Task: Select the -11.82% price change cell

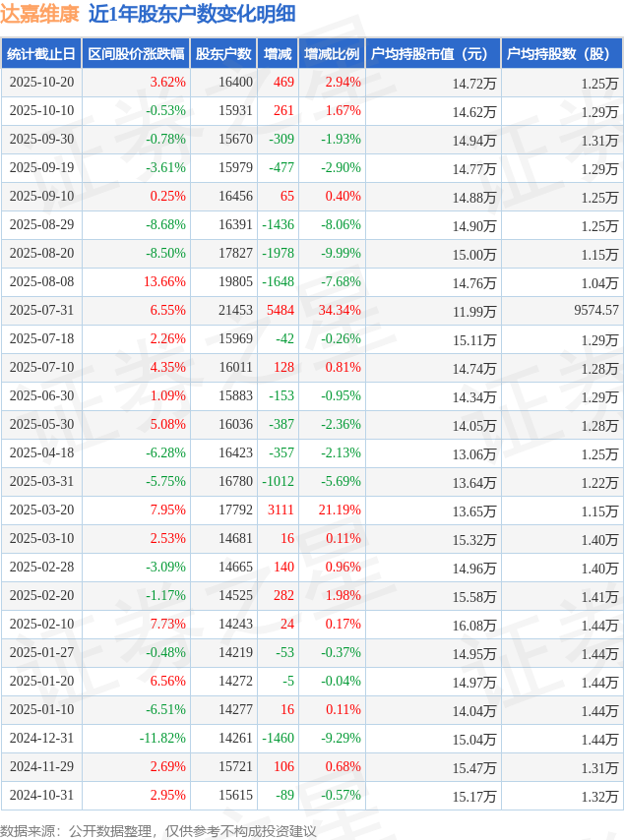Action: tap(161, 738)
